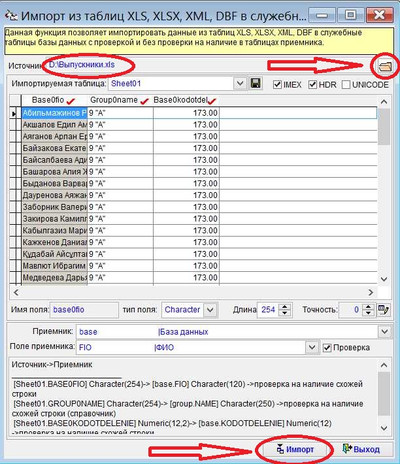400x464 pixels.
Task: Click the source path D:\Выпускники.xls
Action: (x=82, y=65)
